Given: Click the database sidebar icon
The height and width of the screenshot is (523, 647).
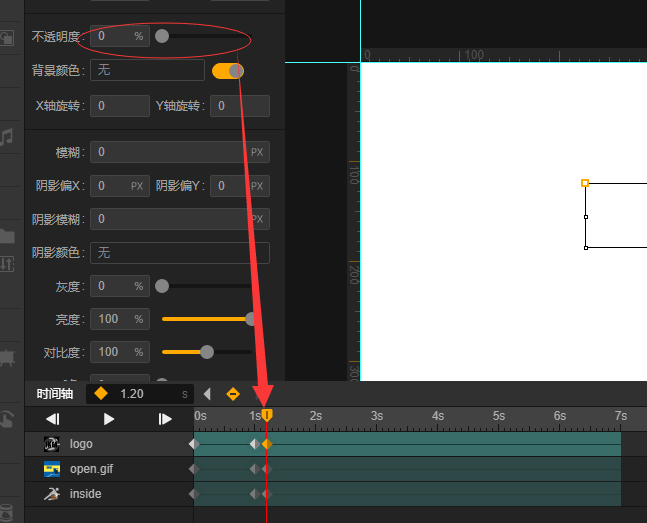Looking at the screenshot, I should (x=7, y=513).
